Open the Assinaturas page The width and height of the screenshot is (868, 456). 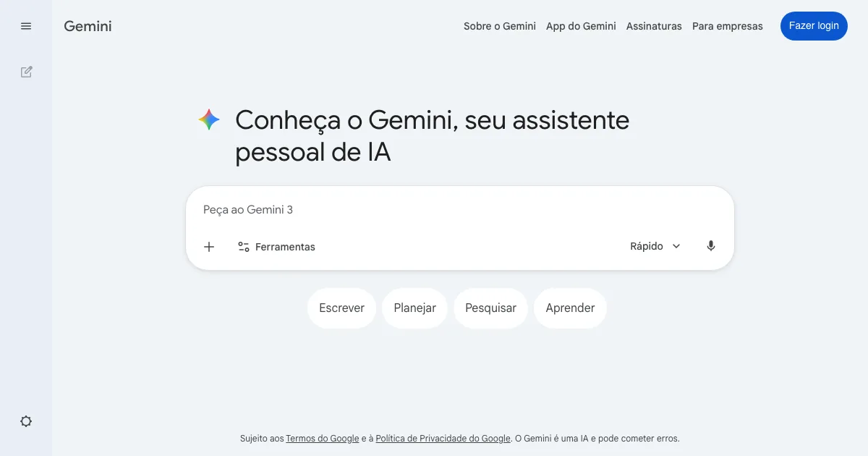(x=654, y=26)
